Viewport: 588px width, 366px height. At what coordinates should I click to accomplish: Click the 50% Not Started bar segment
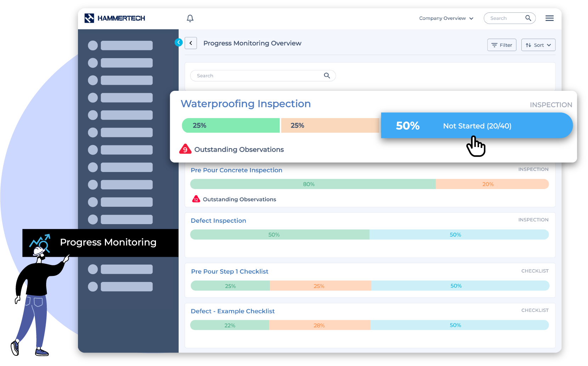476,126
